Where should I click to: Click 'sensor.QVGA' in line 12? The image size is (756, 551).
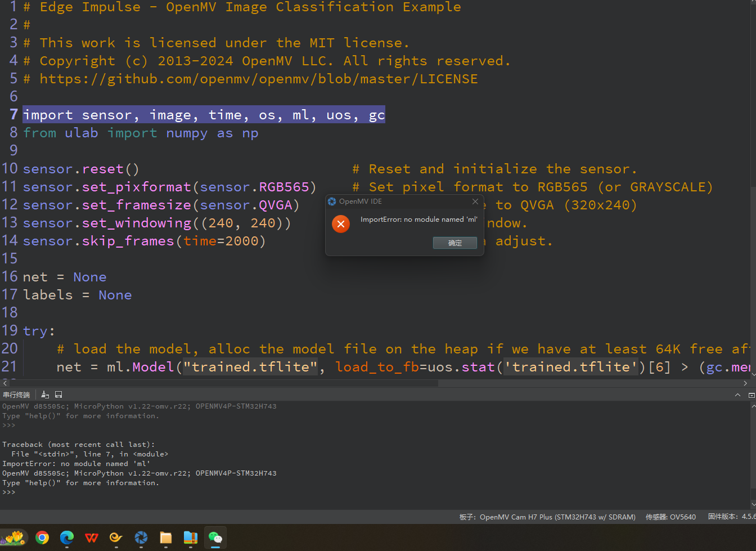[246, 205]
